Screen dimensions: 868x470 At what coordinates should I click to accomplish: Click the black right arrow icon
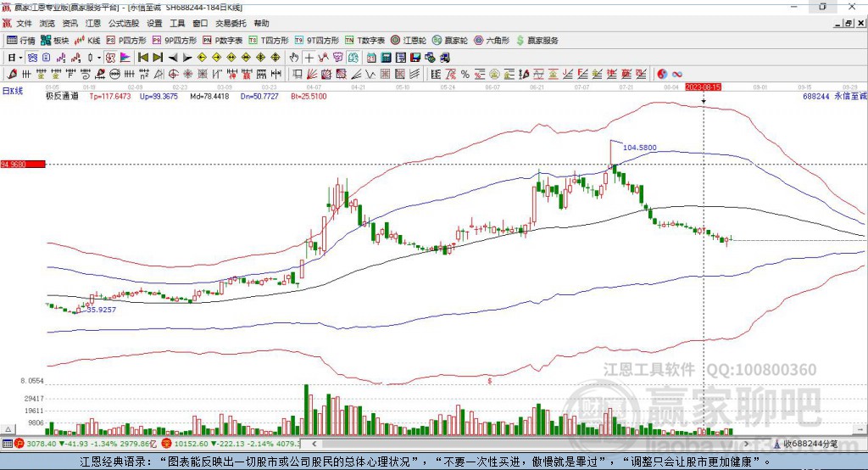click(187, 58)
